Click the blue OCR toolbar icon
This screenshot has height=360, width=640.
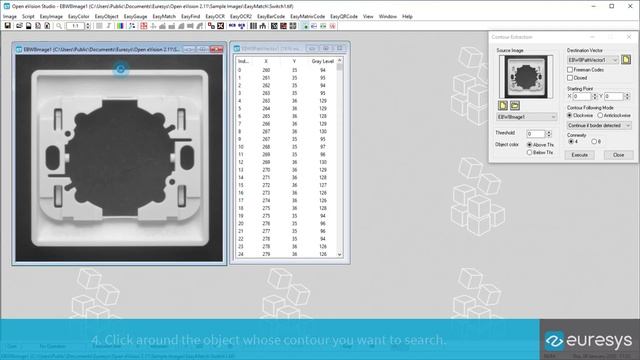(232, 26)
